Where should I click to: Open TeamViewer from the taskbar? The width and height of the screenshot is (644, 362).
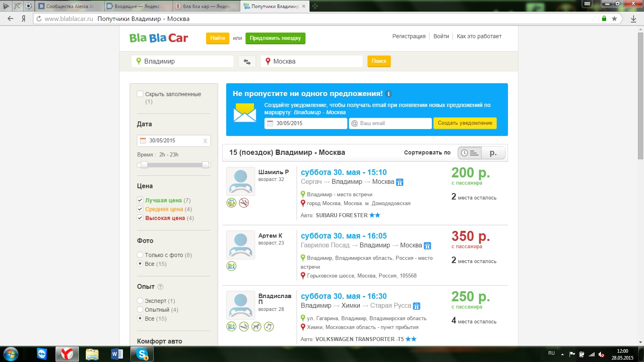click(x=42, y=354)
